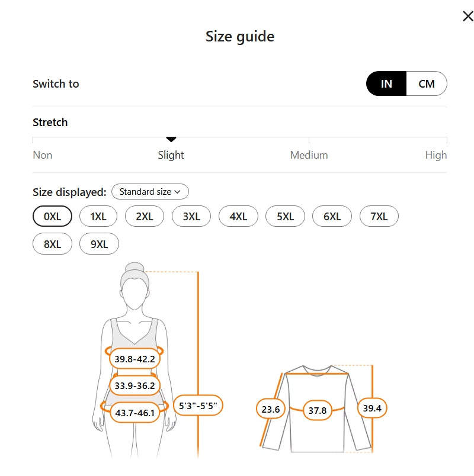Pick size 2XL
Image resolution: width=474 pixels, height=476 pixels.
click(x=145, y=217)
